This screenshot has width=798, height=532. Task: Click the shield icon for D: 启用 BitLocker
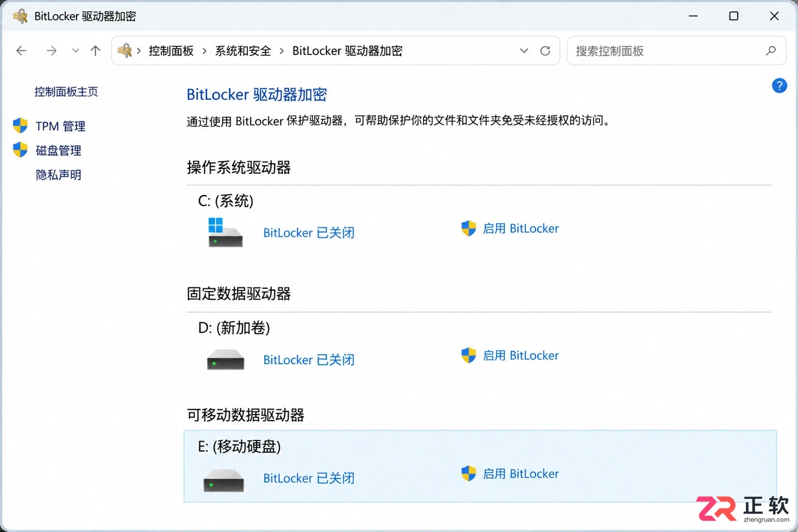pyautogui.click(x=469, y=355)
